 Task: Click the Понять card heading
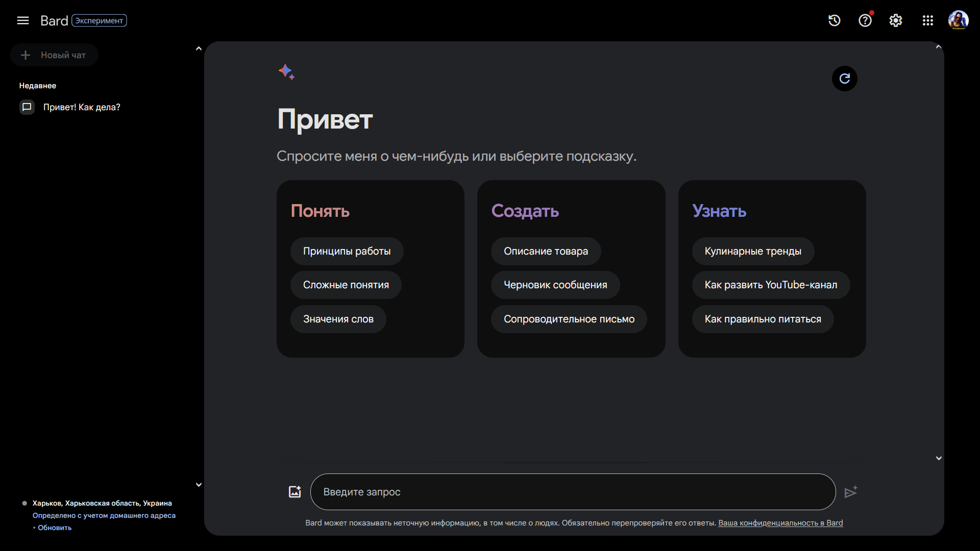pos(320,211)
